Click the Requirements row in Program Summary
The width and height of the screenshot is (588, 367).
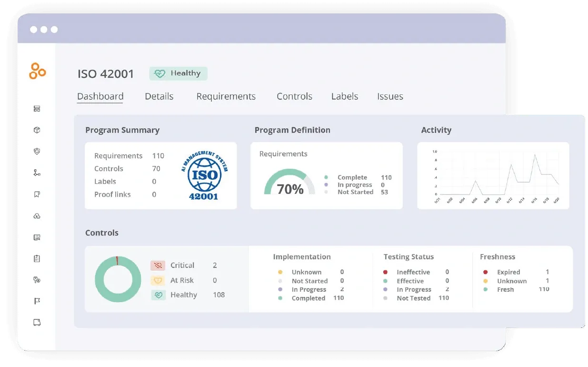point(129,156)
